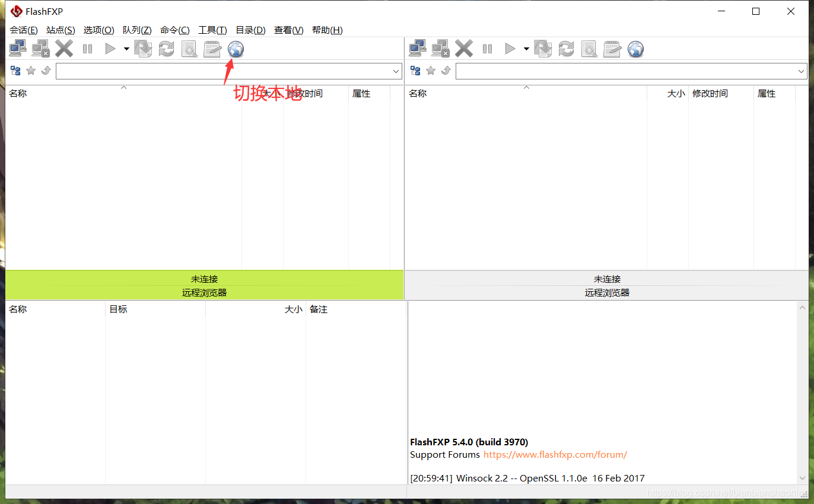Click the transfer documents icon in right toolbar
The width and height of the screenshot is (814, 504).
[543, 49]
